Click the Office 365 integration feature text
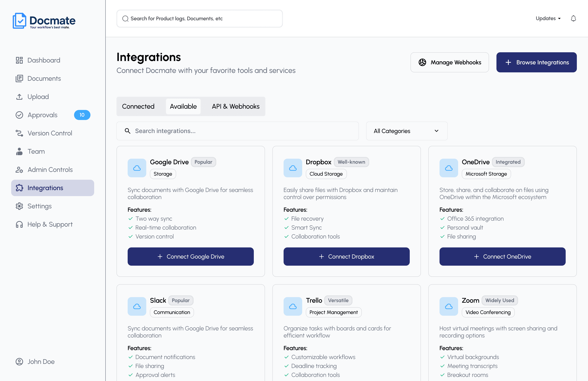Image resolution: width=588 pixels, height=381 pixels. point(475,219)
